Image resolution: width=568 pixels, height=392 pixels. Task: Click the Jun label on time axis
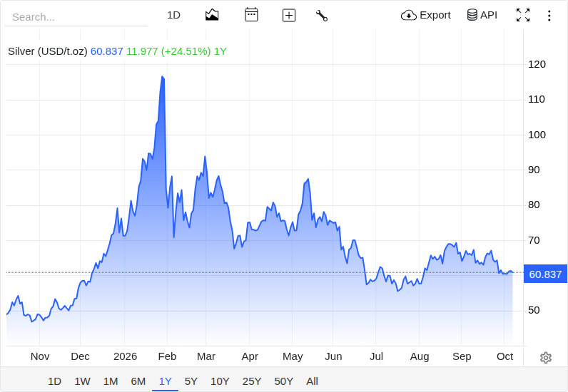click(x=333, y=356)
